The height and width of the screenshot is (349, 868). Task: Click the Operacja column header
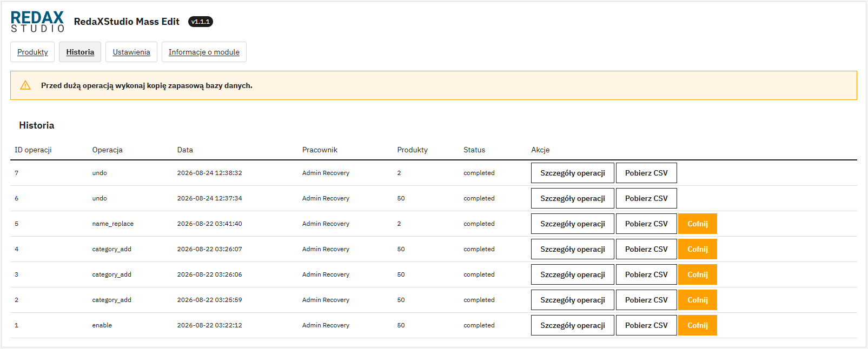point(108,150)
